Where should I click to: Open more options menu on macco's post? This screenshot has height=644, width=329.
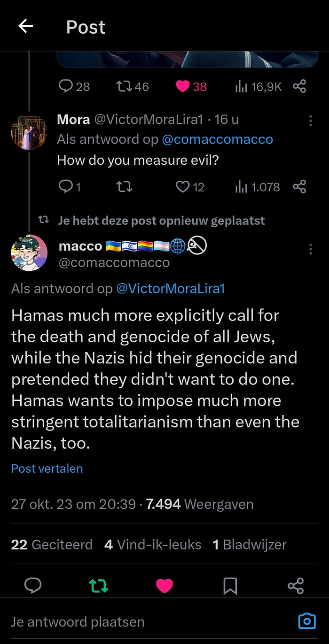(311, 249)
